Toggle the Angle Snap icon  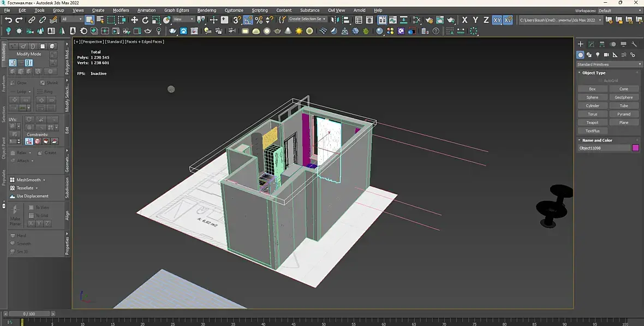248,20
